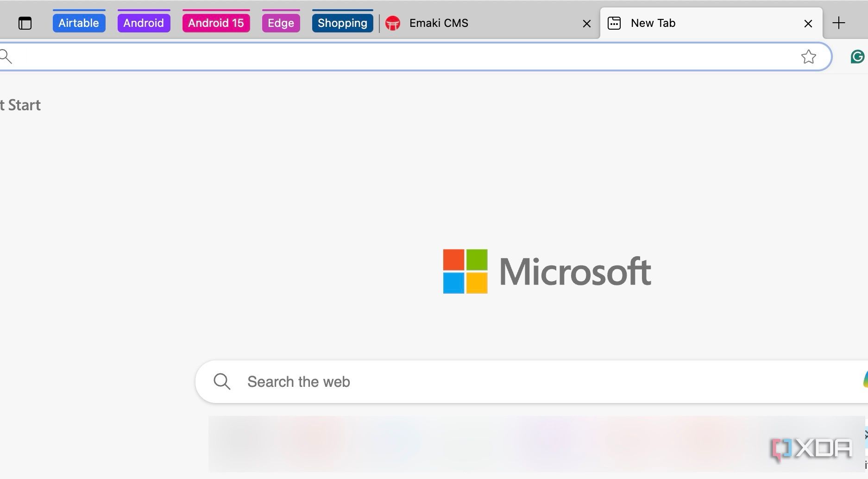Switch to the Emaki CMS tab
The height and width of the screenshot is (479, 868).
coord(490,23)
